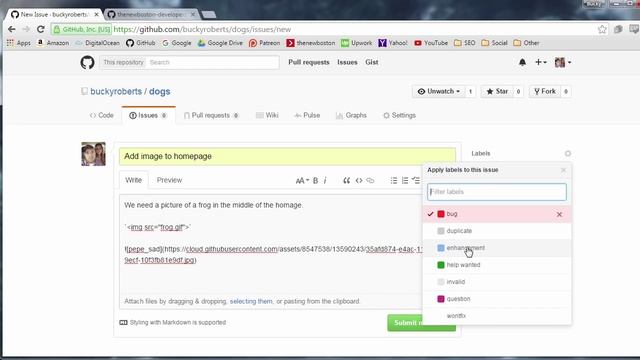Select the question label
The width and height of the screenshot is (640, 360).
(497, 299)
